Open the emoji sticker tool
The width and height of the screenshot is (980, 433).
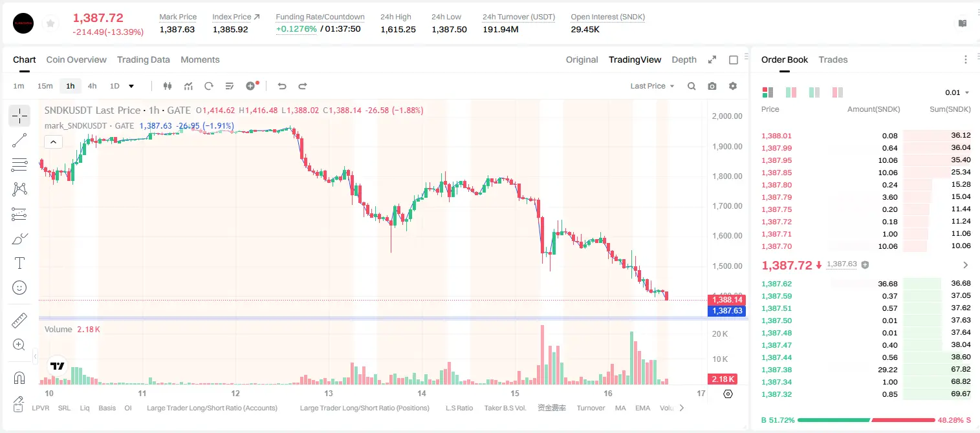pos(19,288)
